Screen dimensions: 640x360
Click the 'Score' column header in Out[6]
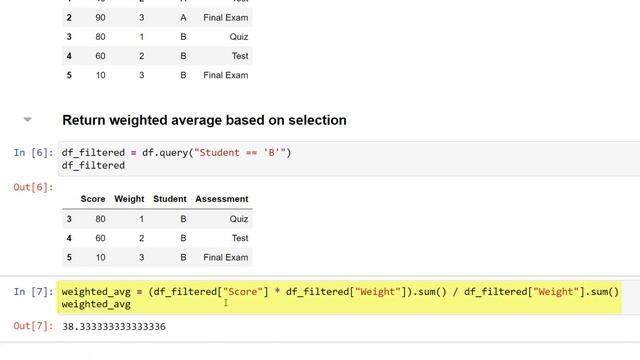(93, 199)
